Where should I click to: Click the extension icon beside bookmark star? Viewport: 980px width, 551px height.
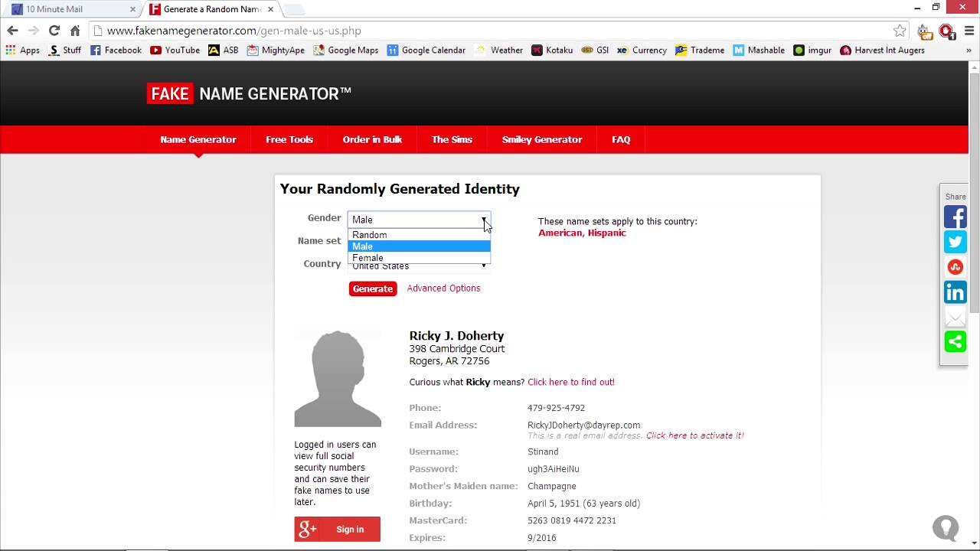[x=924, y=31]
